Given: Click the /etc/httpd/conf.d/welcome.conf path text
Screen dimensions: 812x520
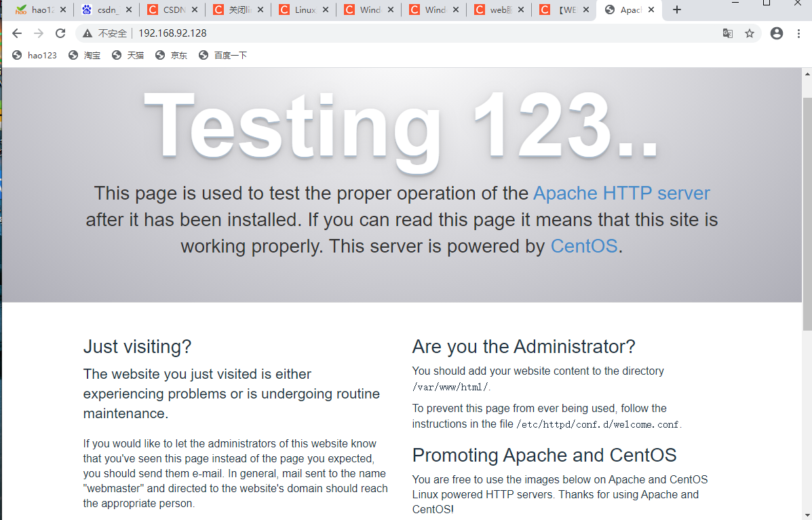Looking at the screenshot, I should 598,424.
